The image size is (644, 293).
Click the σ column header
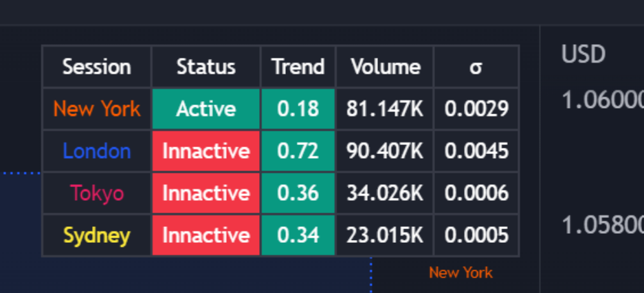coord(476,67)
